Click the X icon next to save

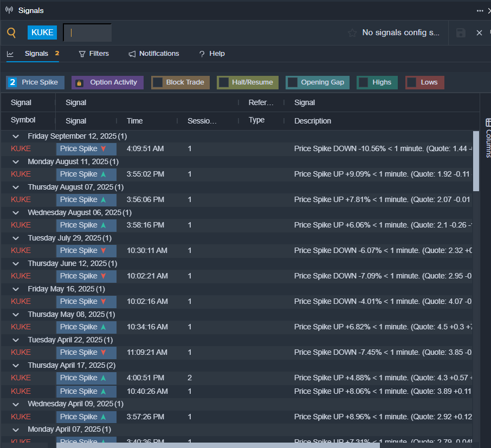pyautogui.click(x=479, y=33)
